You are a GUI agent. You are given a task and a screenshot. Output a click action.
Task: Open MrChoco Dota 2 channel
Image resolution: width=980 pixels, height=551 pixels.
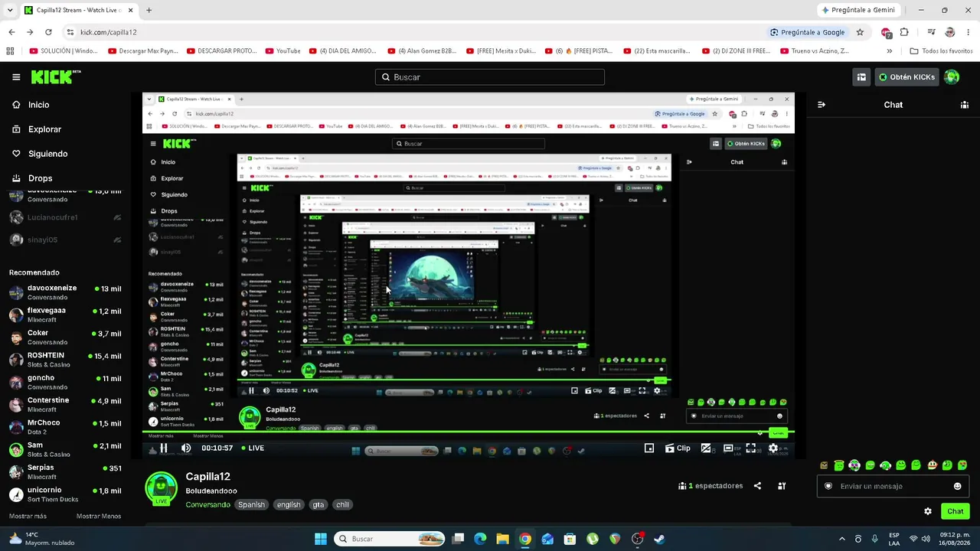pyautogui.click(x=65, y=427)
